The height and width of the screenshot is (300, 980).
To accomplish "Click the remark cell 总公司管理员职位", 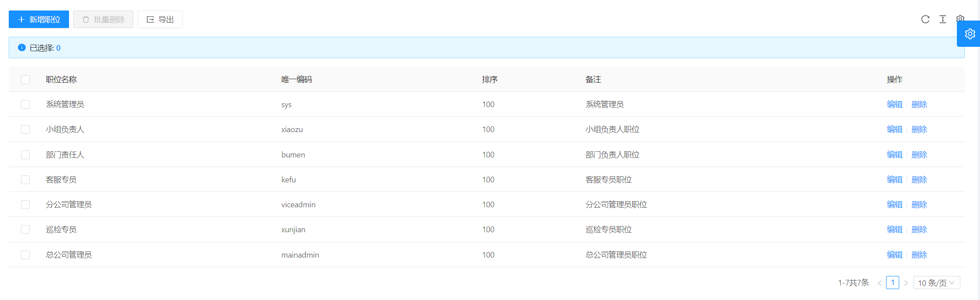I will click(616, 255).
